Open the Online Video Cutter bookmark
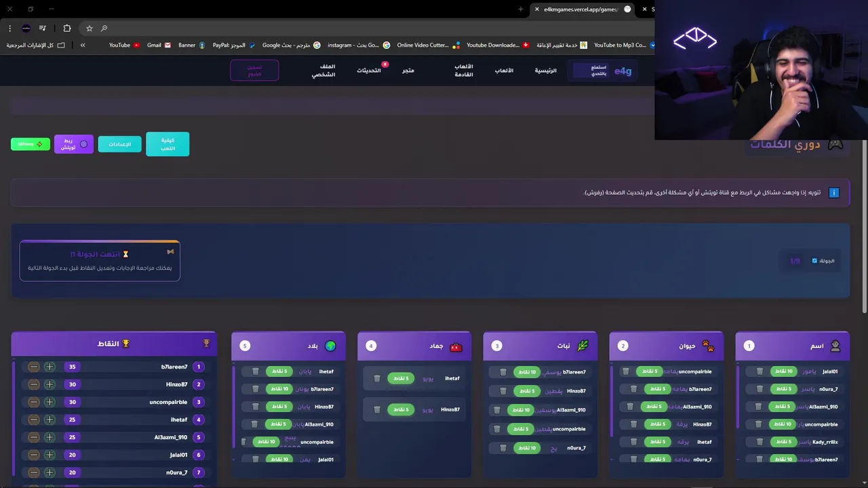Viewport: 868px width, 488px height. [x=428, y=45]
